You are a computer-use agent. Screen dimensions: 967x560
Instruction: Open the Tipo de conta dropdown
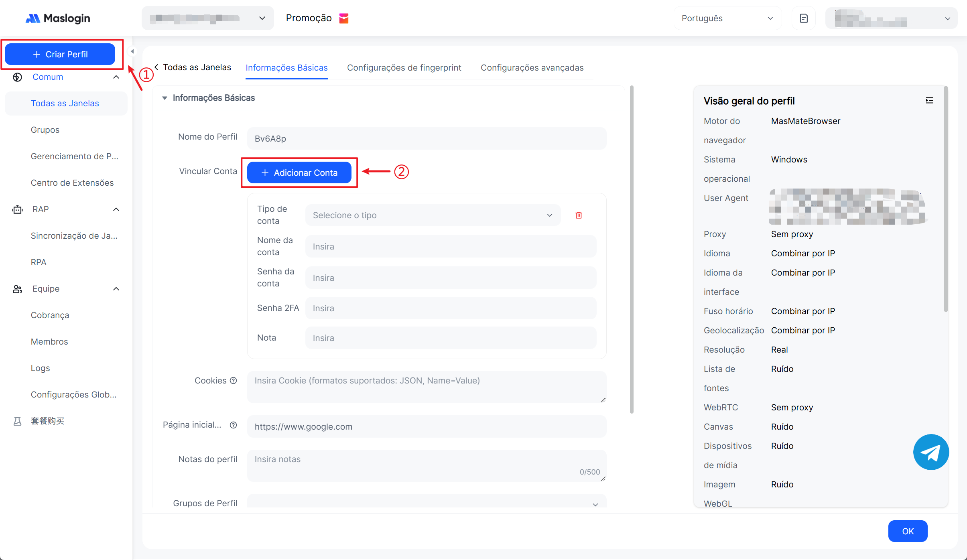[433, 215]
